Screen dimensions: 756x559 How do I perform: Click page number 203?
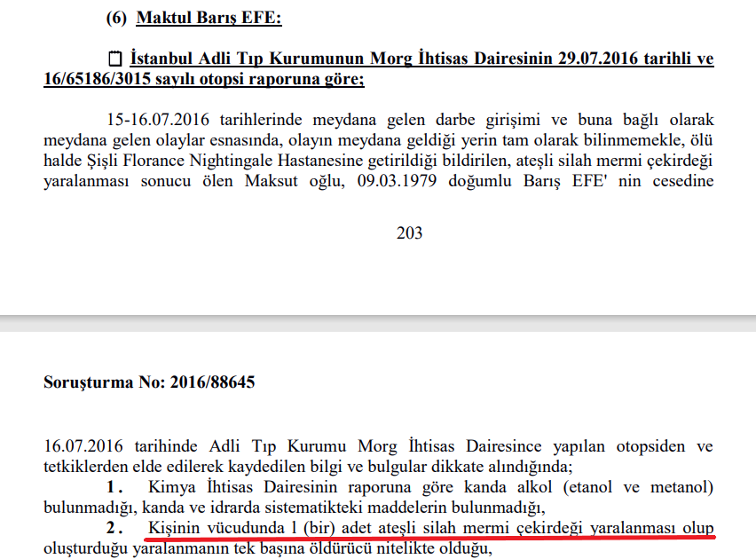click(409, 233)
